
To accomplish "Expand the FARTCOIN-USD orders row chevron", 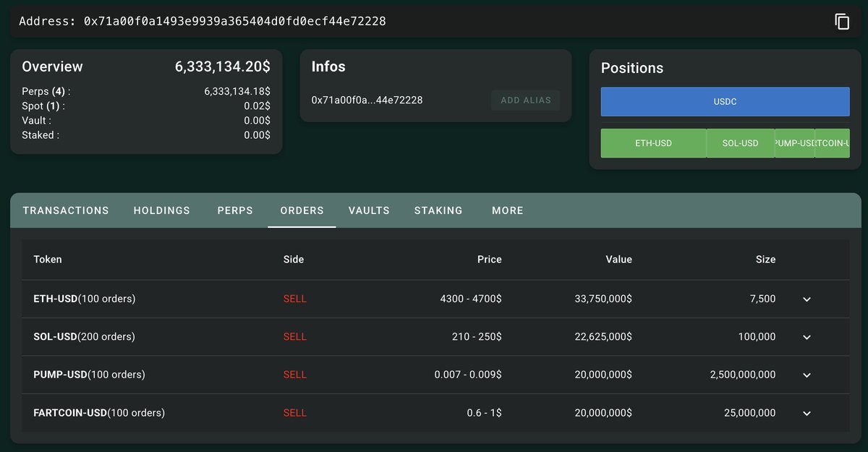I will coord(807,414).
